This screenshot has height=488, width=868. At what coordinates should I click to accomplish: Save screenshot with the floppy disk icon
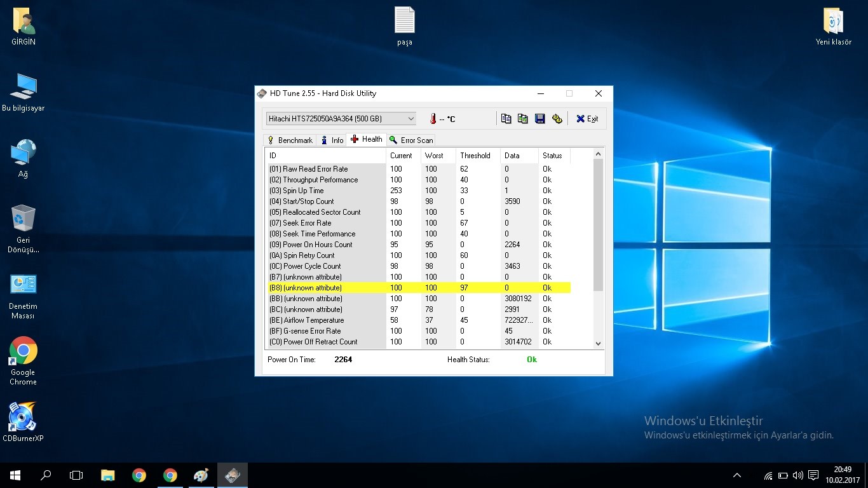point(540,119)
